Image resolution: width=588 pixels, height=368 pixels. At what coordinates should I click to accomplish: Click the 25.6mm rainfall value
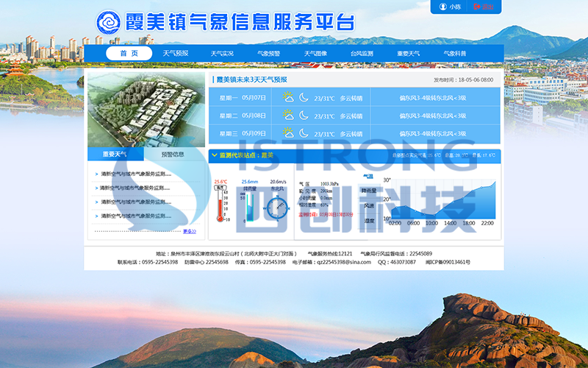tap(250, 182)
